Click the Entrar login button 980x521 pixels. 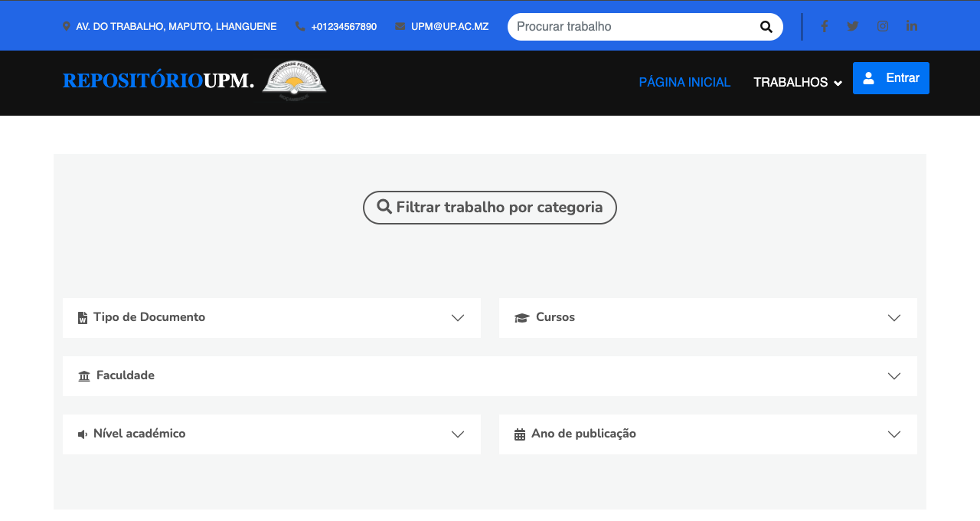tap(890, 78)
